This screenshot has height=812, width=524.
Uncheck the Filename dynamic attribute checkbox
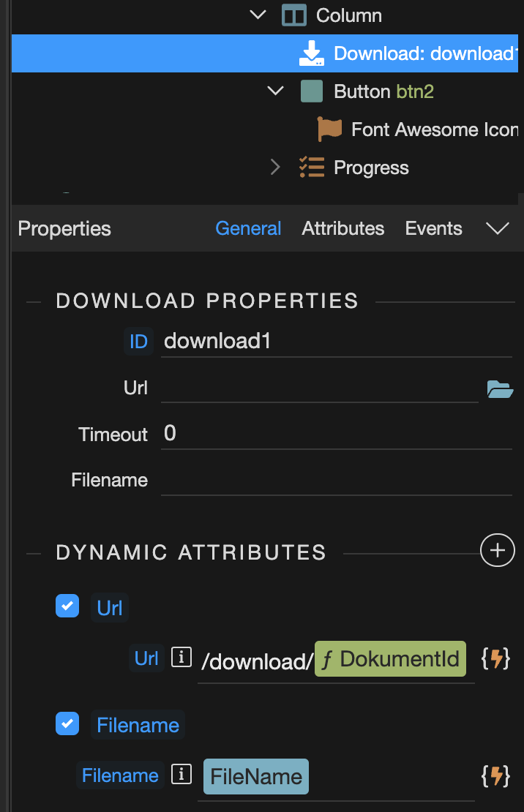click(x=67, y=723)
